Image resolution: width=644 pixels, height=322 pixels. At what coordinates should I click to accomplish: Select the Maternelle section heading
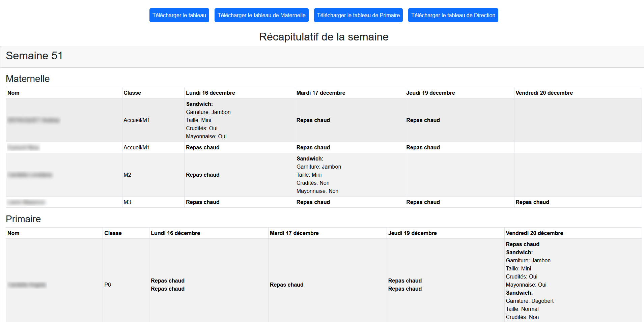[x=28, y=79]
